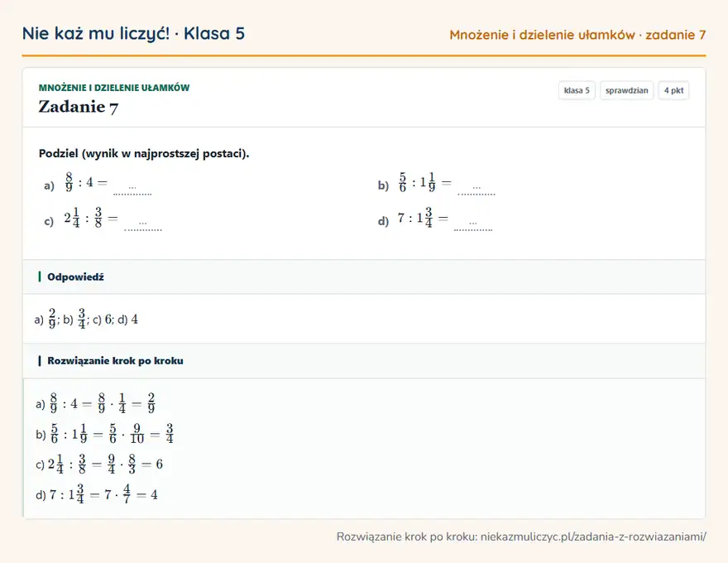This screenshot has width=728, height=563.
Task: Click the '4 pkt' points badge
Action: (x=673, y=90)
